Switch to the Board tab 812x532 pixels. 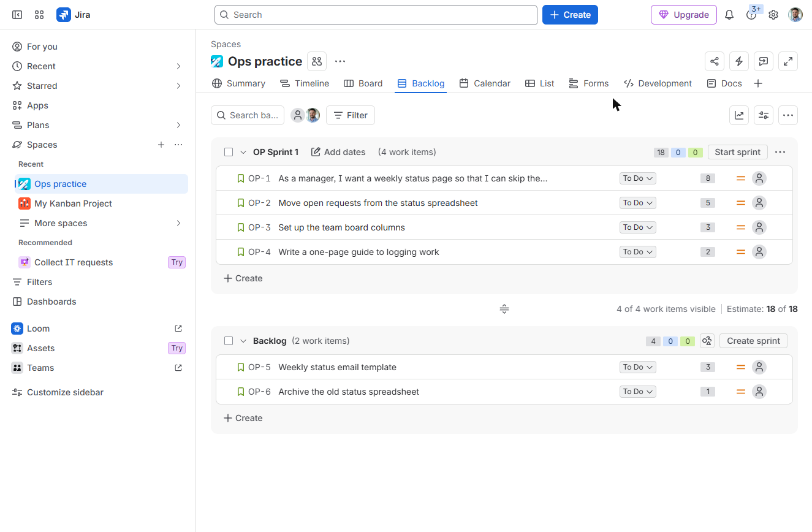point(363,83)
